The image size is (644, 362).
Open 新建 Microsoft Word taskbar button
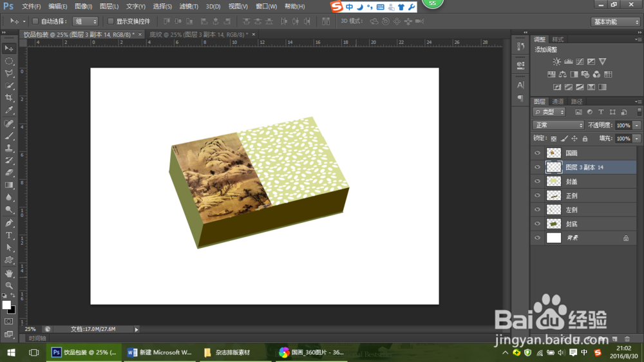[160, 352]
